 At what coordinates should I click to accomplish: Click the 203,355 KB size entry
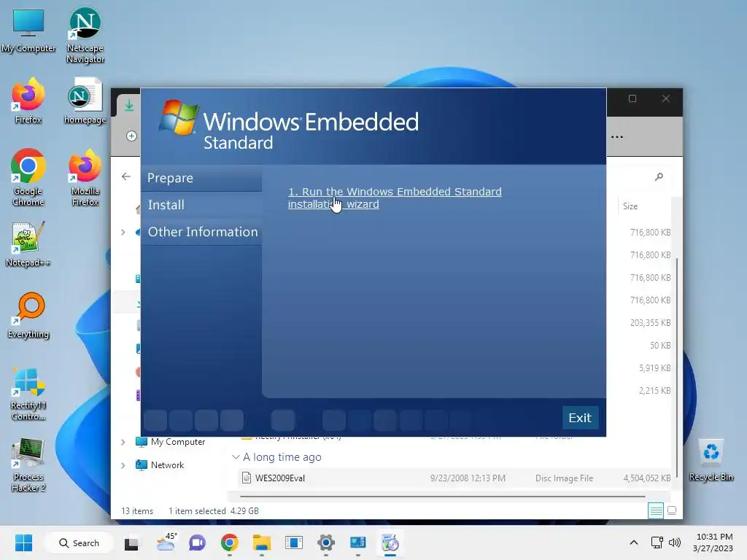pos(650,323)
